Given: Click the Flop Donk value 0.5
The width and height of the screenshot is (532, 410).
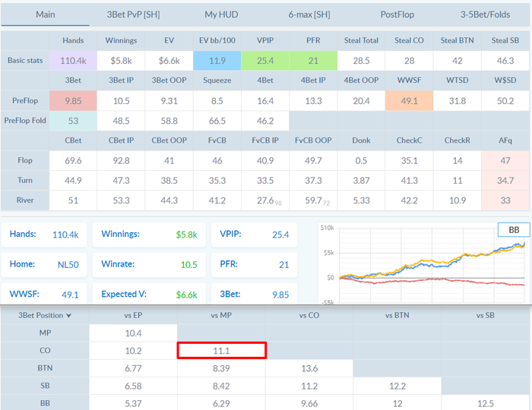Looking at the screenshot, I should coord(361,161).
